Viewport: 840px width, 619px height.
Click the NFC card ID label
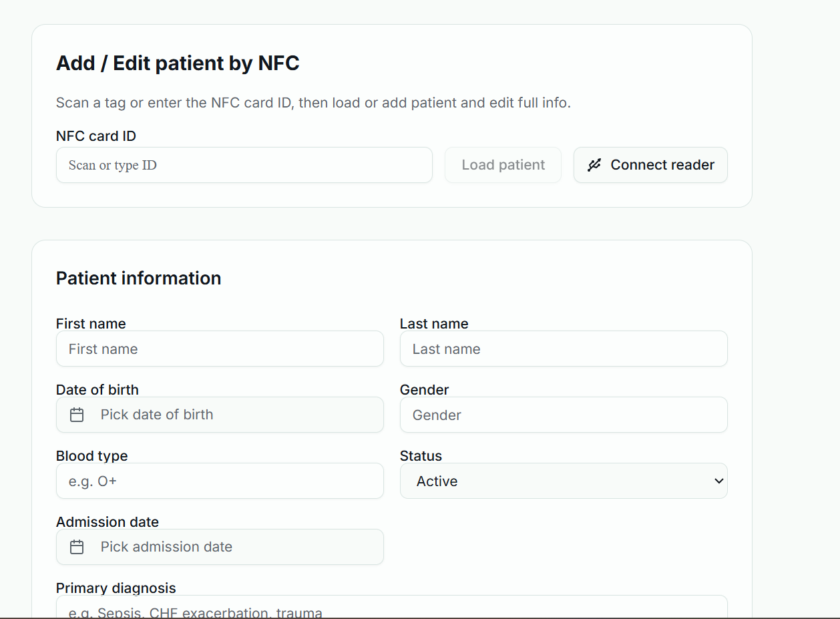coord(96,136)
